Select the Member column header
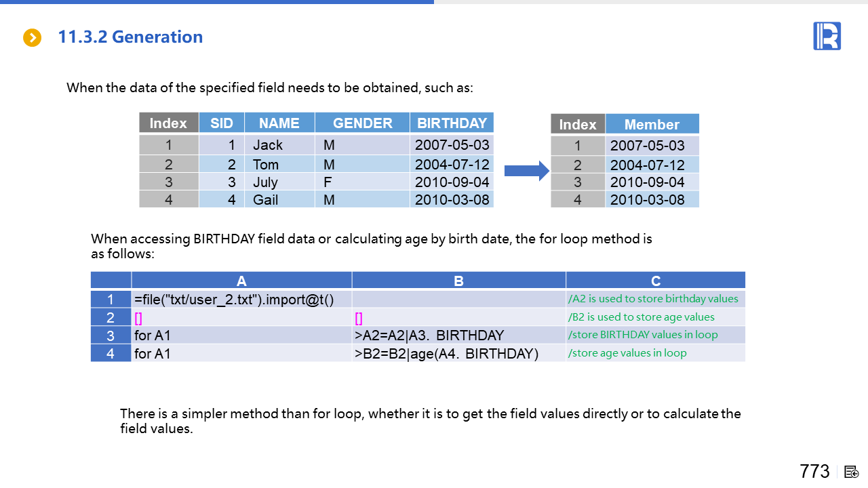Image resolution: width=868 pixels, height=488 pixels. (x=651, y=124)
